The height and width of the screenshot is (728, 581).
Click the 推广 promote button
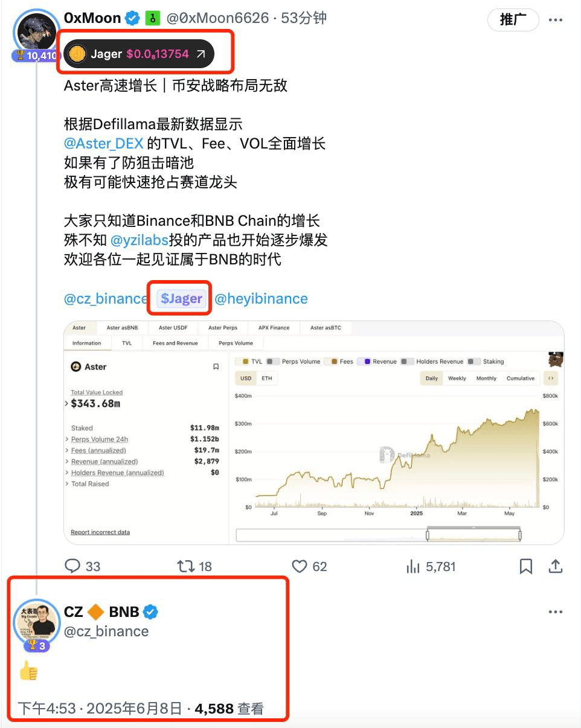tap(513, 20)
